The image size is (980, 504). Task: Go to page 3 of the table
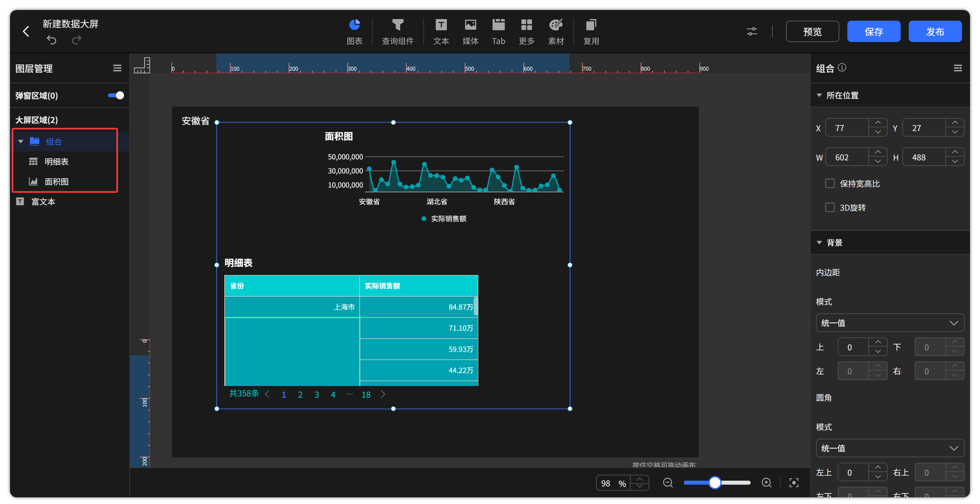click(317, 395)
